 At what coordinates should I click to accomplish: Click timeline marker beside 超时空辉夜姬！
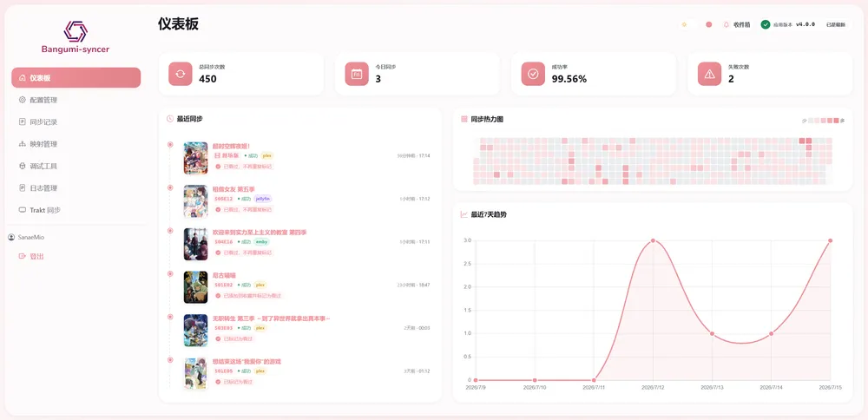[x=170, y=145]
